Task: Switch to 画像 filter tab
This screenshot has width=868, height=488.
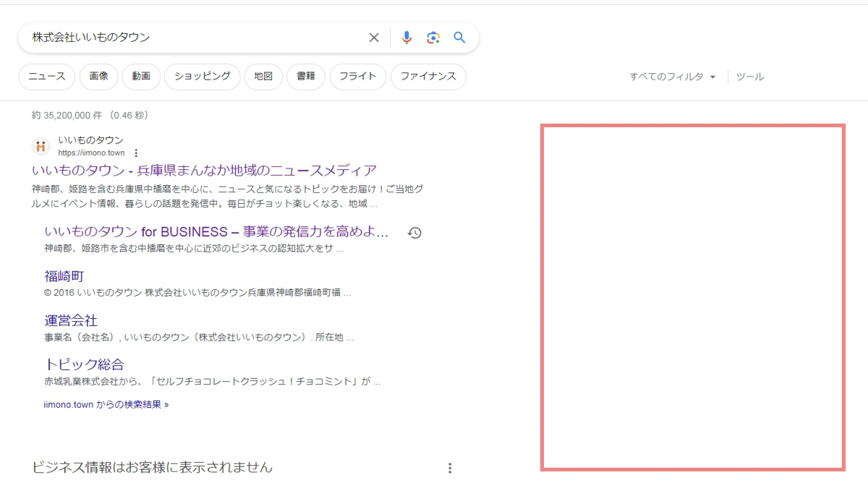Action: tap(99, 77)
